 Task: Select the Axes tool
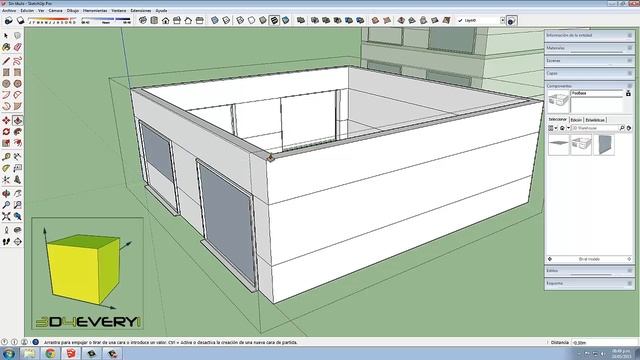click(6, 179)
